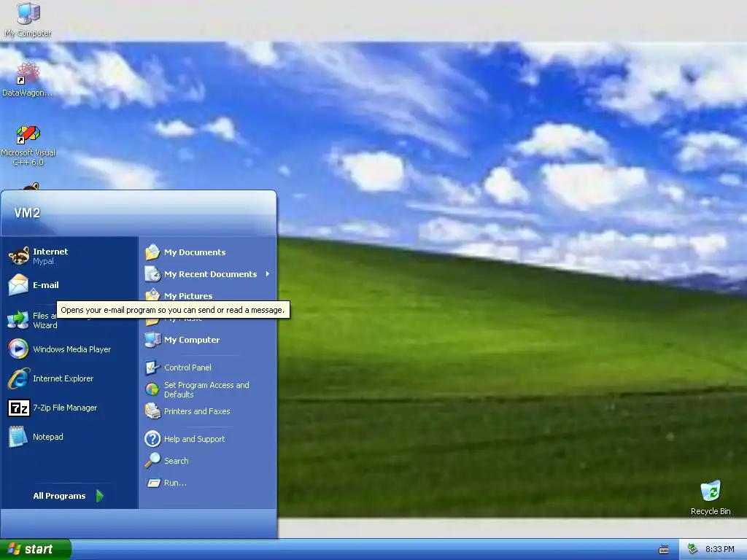Click the Control Panel icon

click(x=152, y=367)
